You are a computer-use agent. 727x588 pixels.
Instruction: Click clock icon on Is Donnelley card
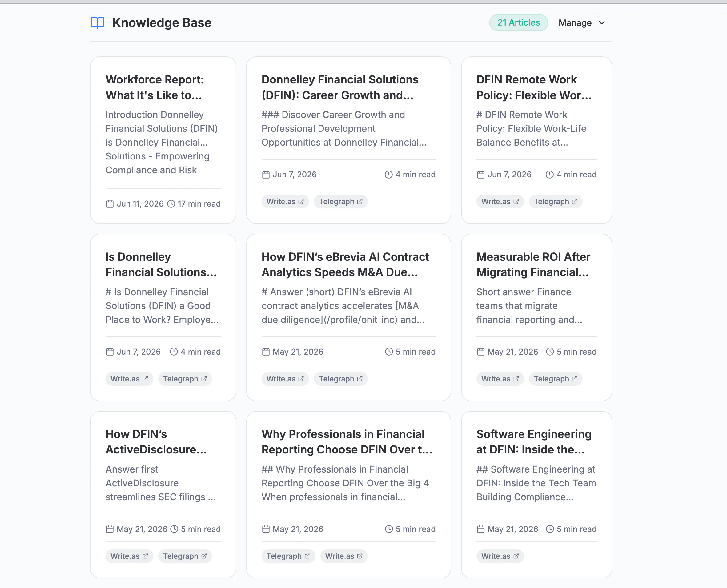click(174, 352)
